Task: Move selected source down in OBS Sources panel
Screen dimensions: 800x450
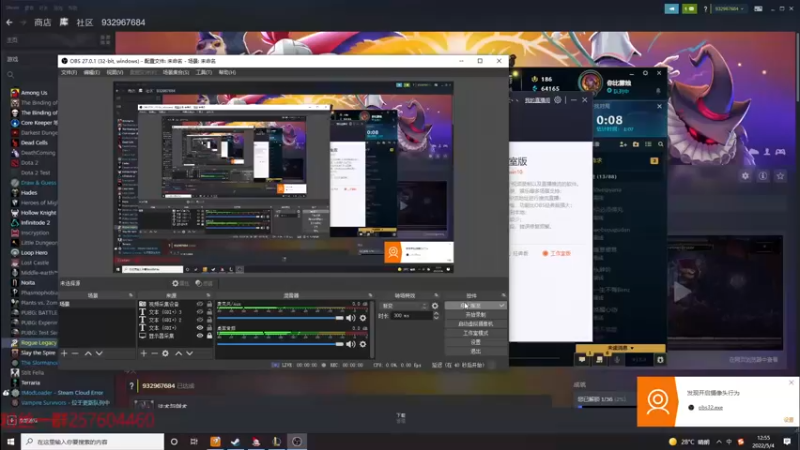Action: click(x=190, y=353)
